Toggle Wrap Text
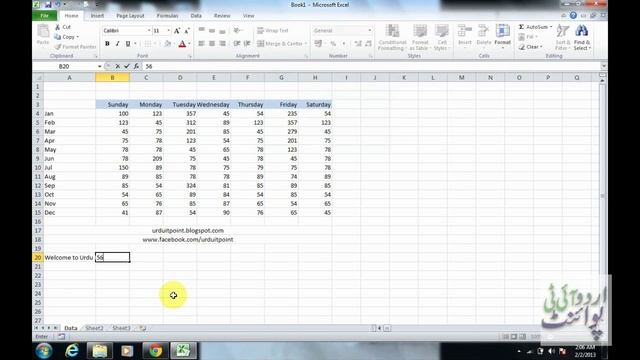The width and height of the screenshot is (640, 360). 273,31
